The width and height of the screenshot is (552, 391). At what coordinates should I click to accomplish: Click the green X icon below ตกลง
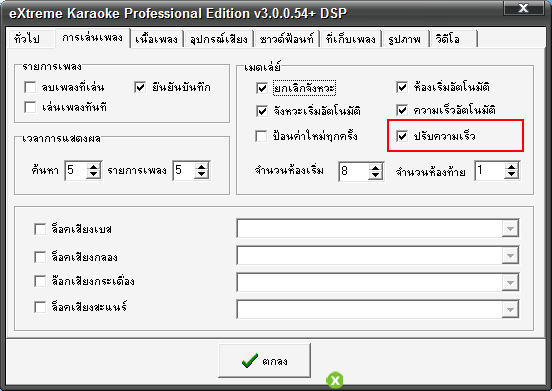pyautogui.click(x=335, y=380)
